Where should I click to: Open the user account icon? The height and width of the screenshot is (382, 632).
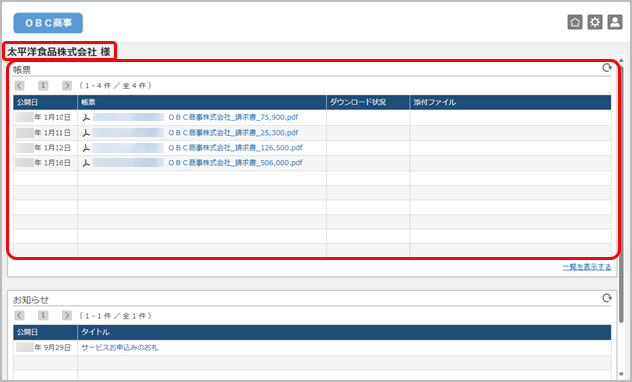(x=615, y=22)
